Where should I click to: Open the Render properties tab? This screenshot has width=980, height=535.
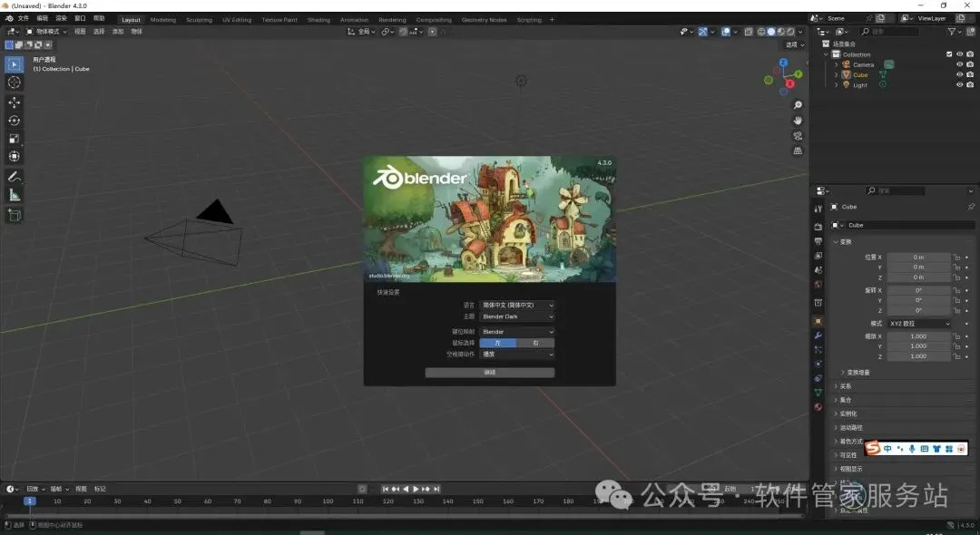(x=818, y=226)
